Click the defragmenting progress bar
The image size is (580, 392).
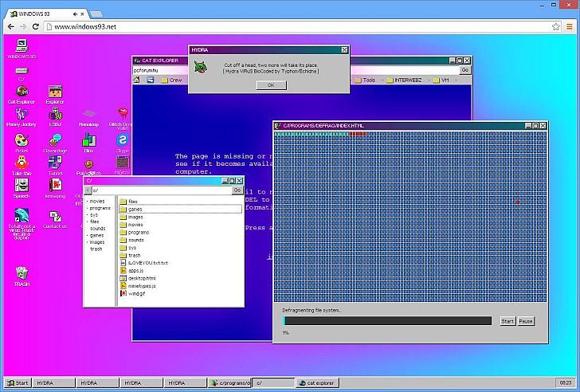point(387,320)
